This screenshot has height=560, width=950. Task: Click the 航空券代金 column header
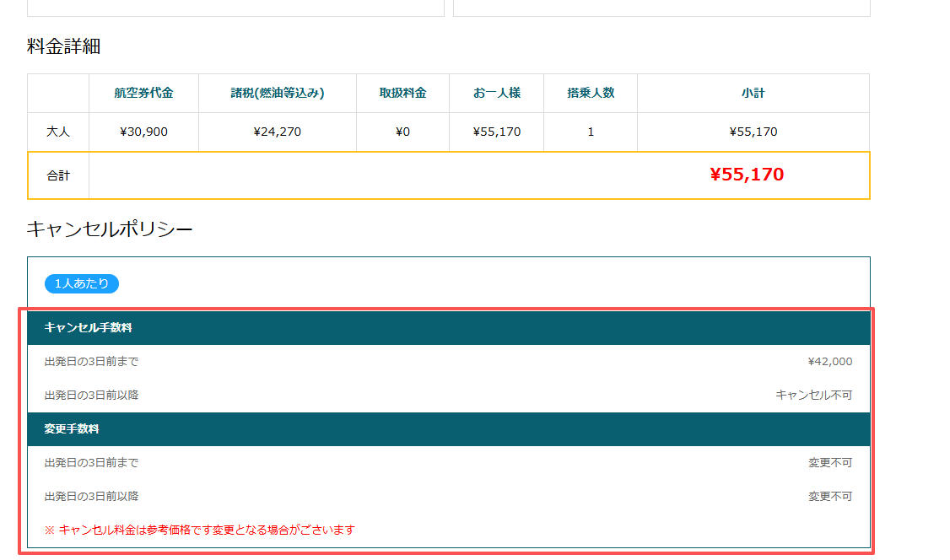143,93
